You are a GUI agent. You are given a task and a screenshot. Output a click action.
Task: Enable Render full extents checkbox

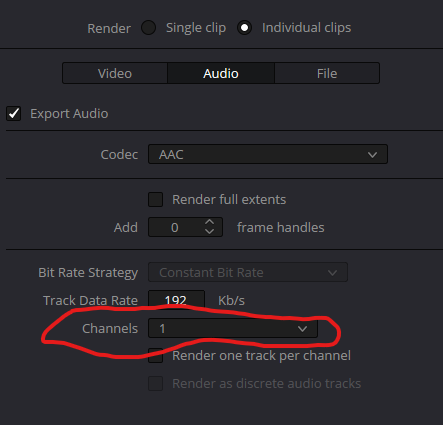pyautogui.click(x=155, y=200)
